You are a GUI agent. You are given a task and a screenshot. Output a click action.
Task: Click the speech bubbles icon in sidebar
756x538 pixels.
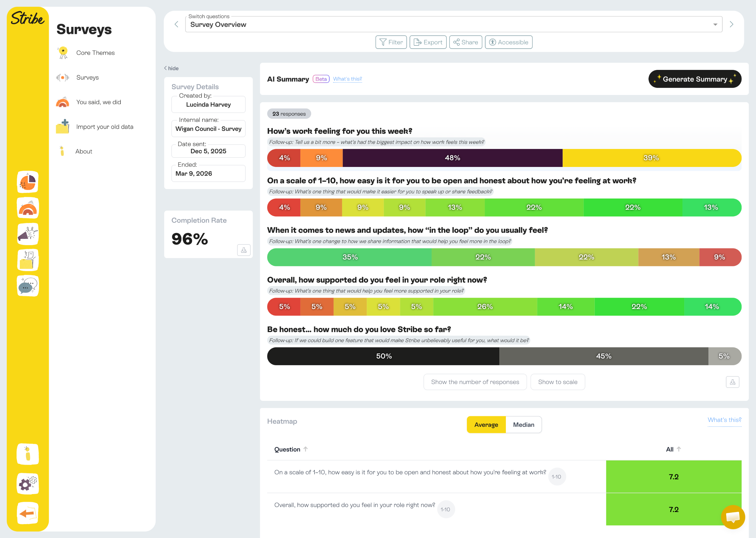click(x=28, y=286)
